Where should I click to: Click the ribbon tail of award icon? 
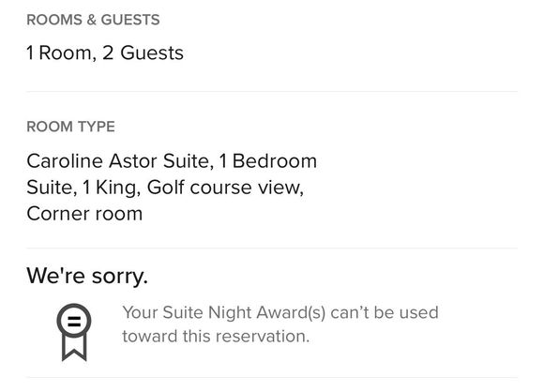pyautogui.click(x=74, y=348)
